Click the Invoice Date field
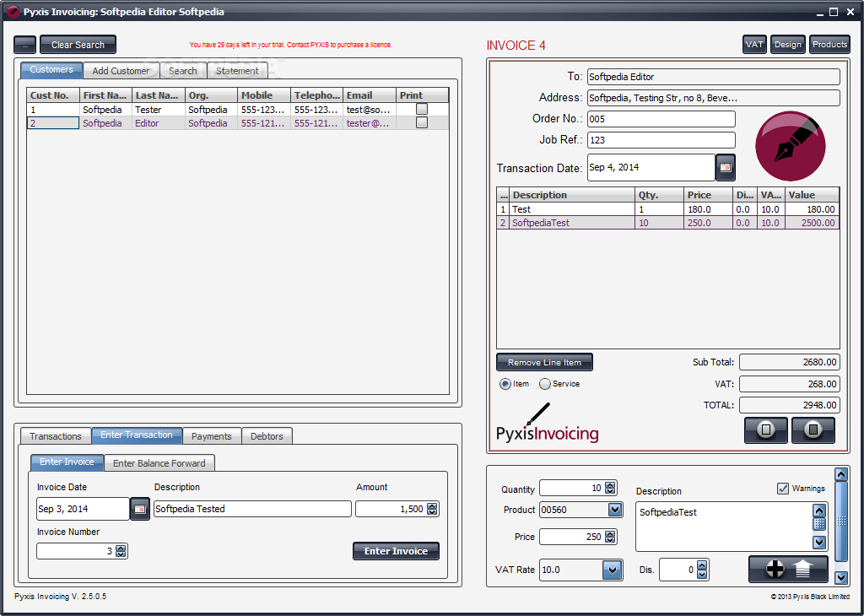864x616 pixels. click(84, 509)
